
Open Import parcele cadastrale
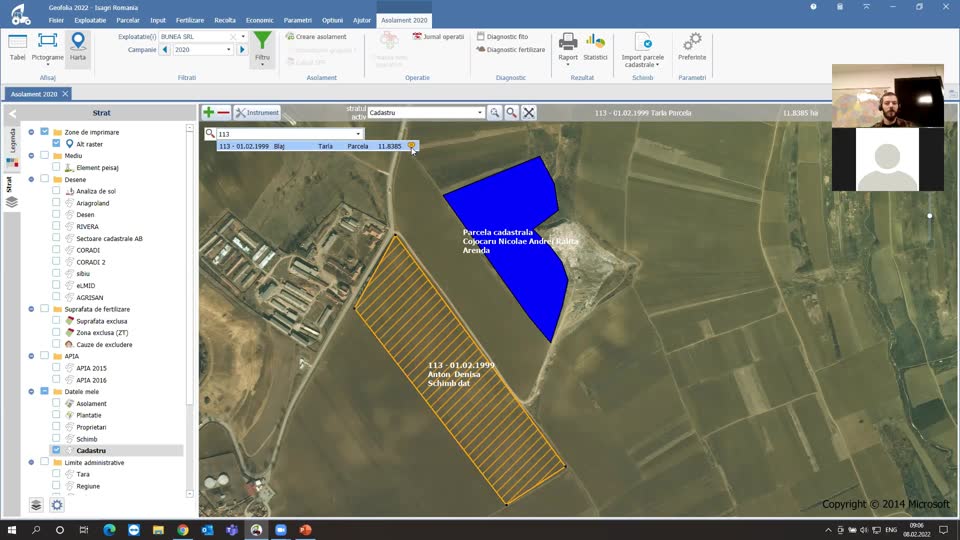pos(642,50)
